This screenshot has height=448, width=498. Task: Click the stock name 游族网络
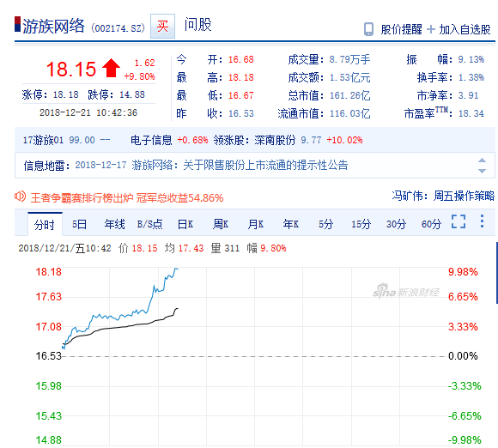tap(53, 26)
